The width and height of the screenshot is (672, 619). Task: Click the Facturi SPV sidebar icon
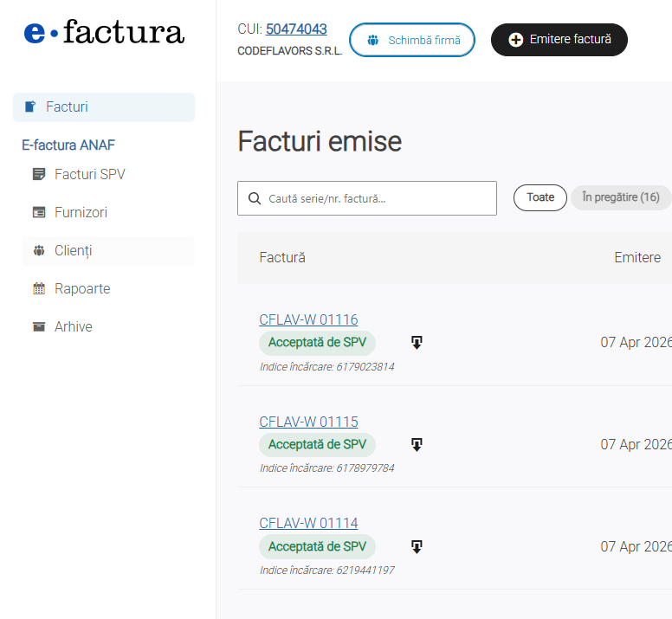coord(38,174)
